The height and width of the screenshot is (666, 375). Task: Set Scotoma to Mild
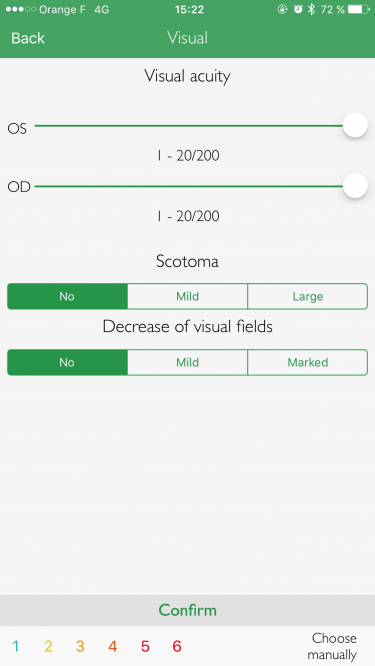tap(187, 296)
